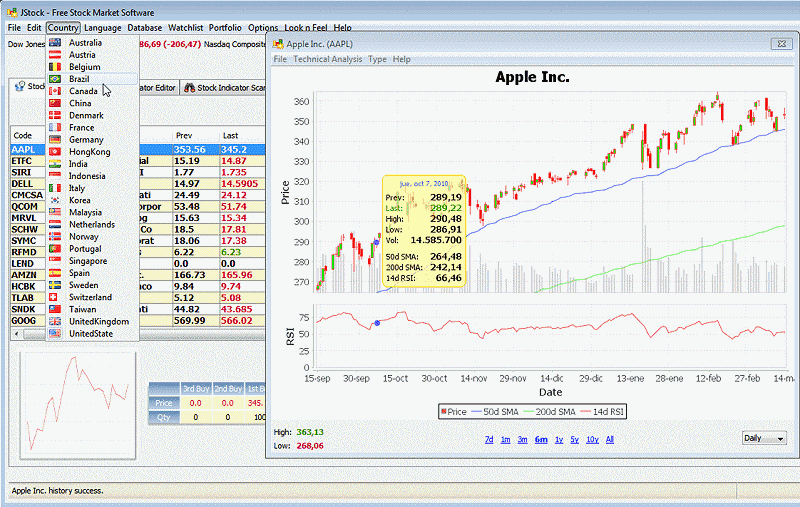Open the Help menu in chart window
Screen dimensions: 800x507
pos(402,59)
